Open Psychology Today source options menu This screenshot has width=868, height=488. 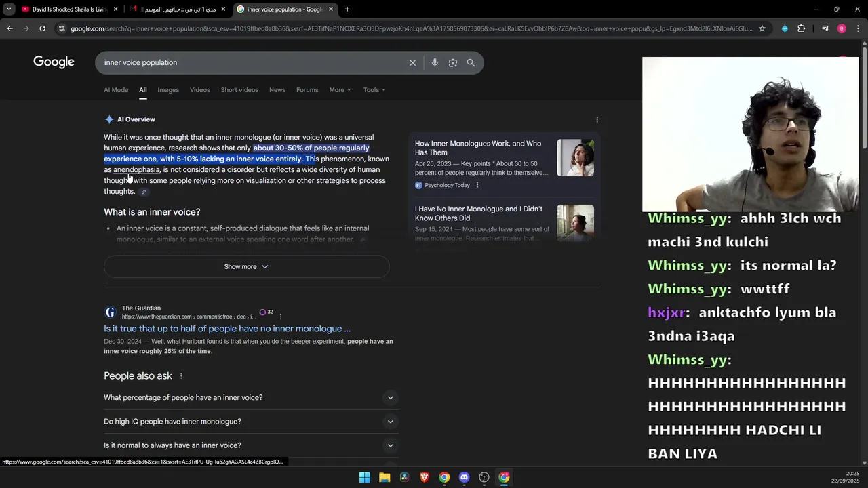coord(477,185)
